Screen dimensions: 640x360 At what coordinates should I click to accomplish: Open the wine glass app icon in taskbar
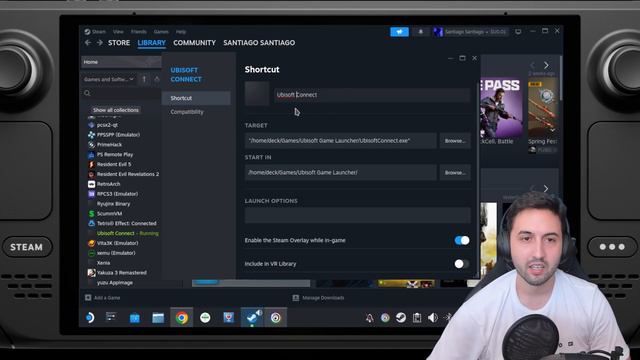pos(229,318)
